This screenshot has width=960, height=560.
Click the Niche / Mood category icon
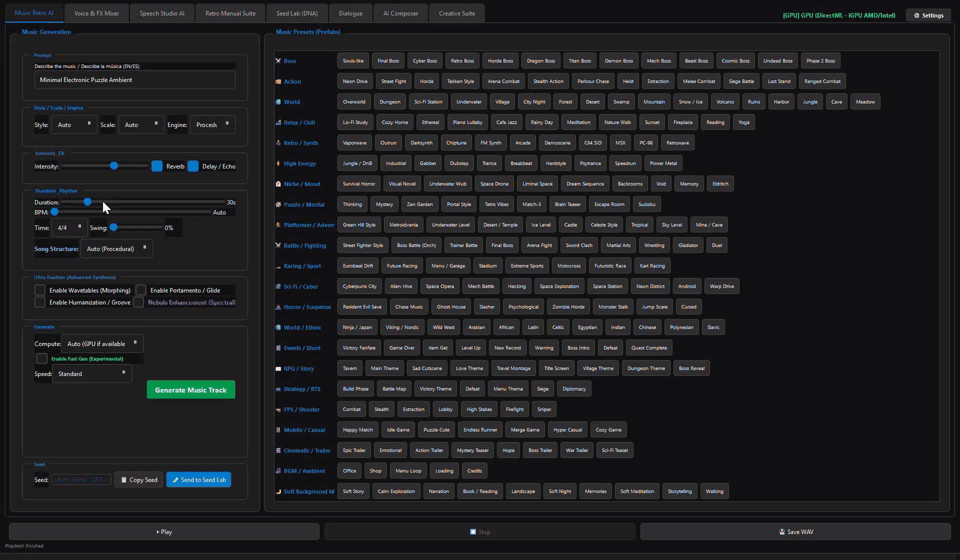point(278,184)
